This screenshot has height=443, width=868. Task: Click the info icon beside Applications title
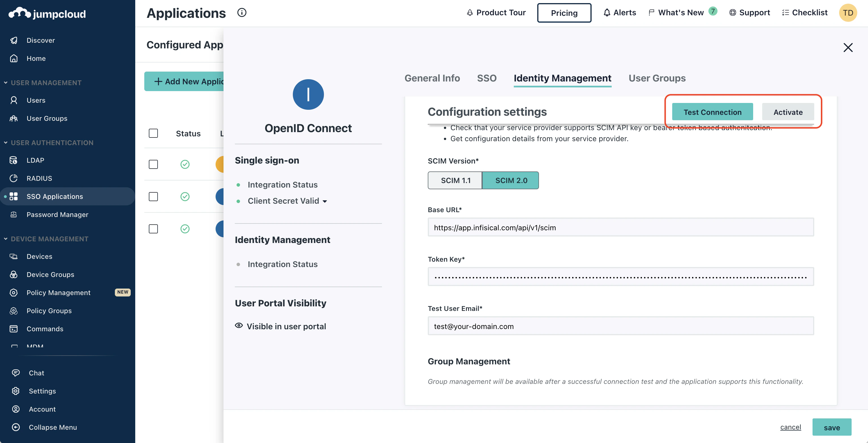(x=242, y=12)
